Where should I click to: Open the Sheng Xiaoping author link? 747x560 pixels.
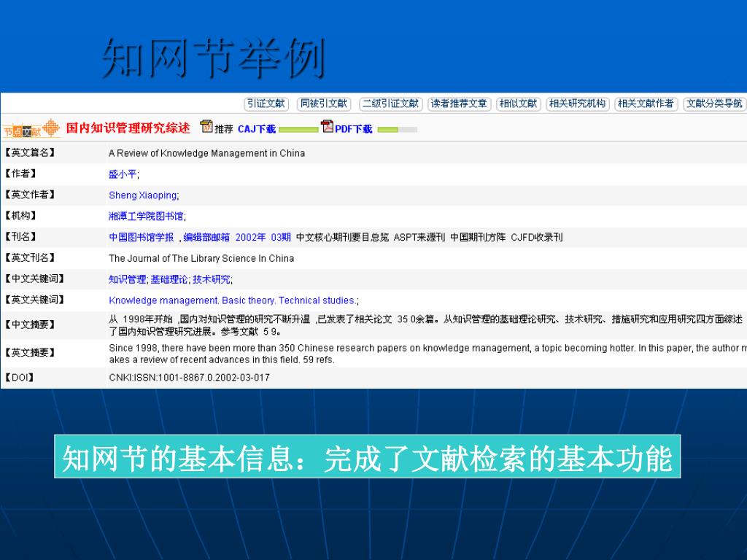(143, 195)
